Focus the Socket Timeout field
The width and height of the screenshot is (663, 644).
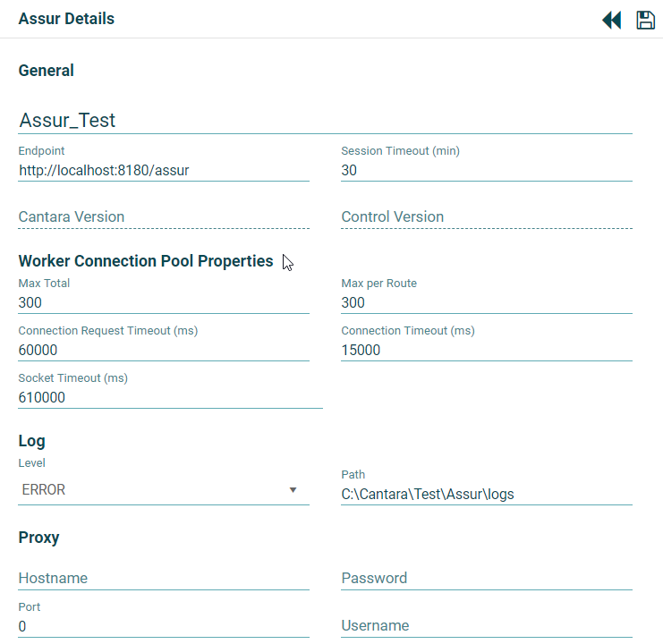pos(170,397)
